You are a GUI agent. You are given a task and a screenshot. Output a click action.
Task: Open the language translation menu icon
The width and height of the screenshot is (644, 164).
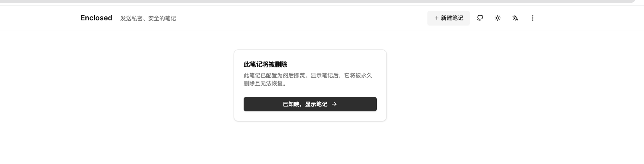tap(515, 18)
